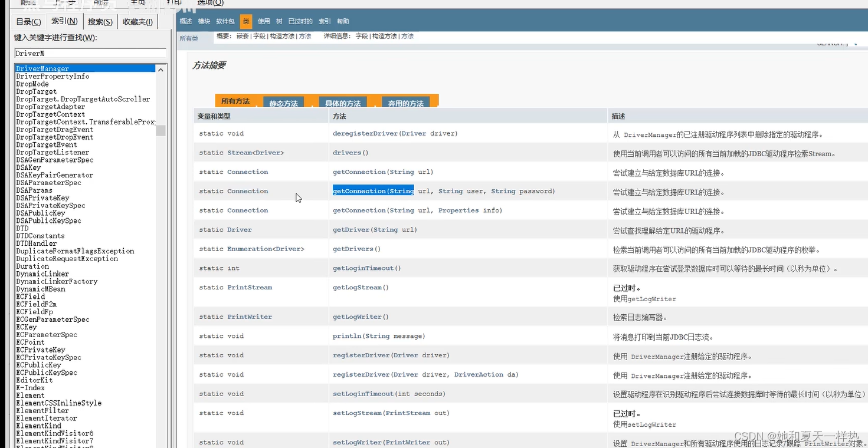Image resolution: width=868 pixels, height=448 pixels.
Task: Click the index list scroll-up arrow
Action: point(161,70)
